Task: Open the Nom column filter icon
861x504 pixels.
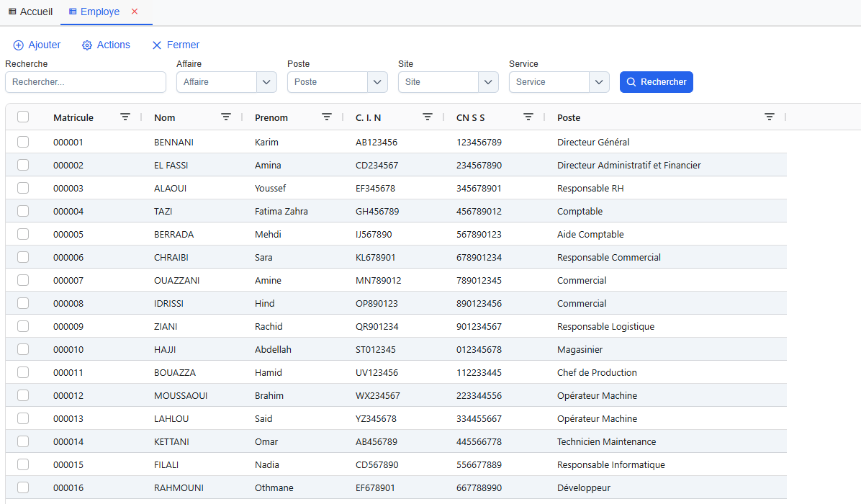Action: pyautogui.click(x=226, y=117)
